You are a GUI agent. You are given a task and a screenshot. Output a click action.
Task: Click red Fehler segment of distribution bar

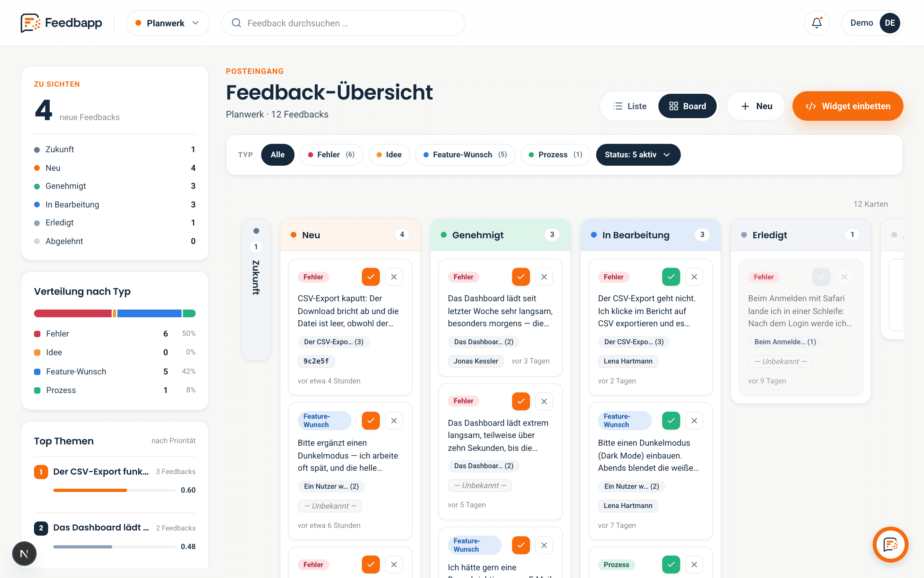73,313
